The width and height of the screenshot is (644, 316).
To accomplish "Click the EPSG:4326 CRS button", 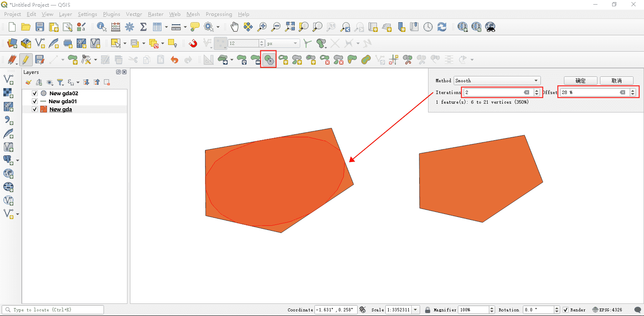I will pos(608,310).
